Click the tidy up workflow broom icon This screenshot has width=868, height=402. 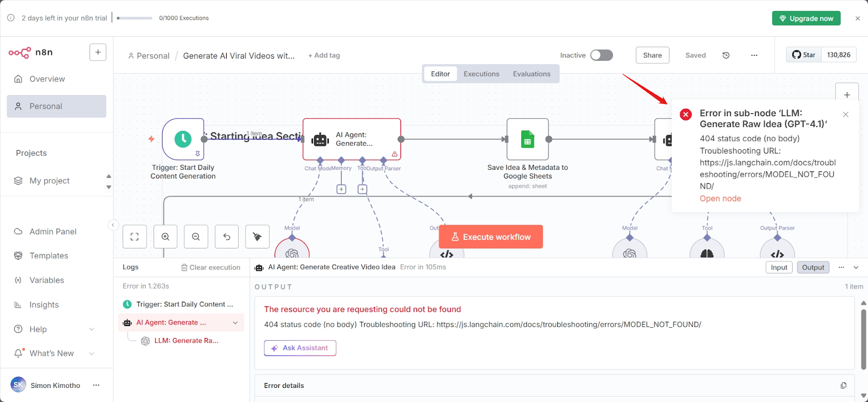257,237
